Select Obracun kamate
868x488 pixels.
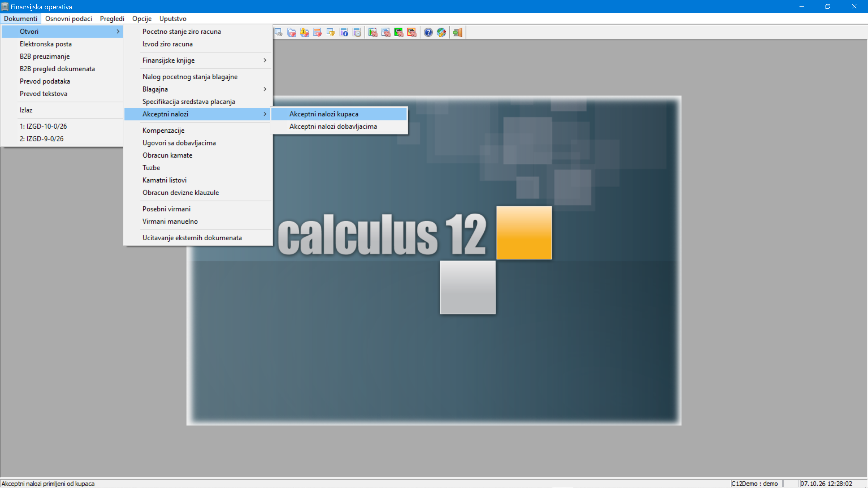198,155
